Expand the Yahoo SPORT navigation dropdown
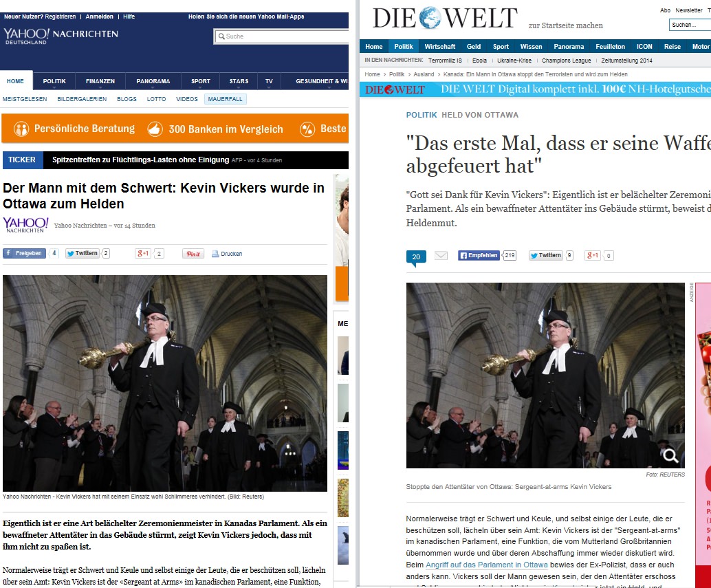711x588 pixels. 200,82
